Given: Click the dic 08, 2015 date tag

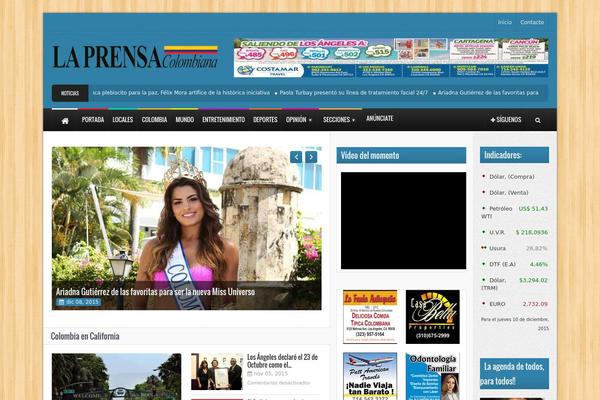Looking at the screenshot, I should pyautogui.click(x=79, y=302).
